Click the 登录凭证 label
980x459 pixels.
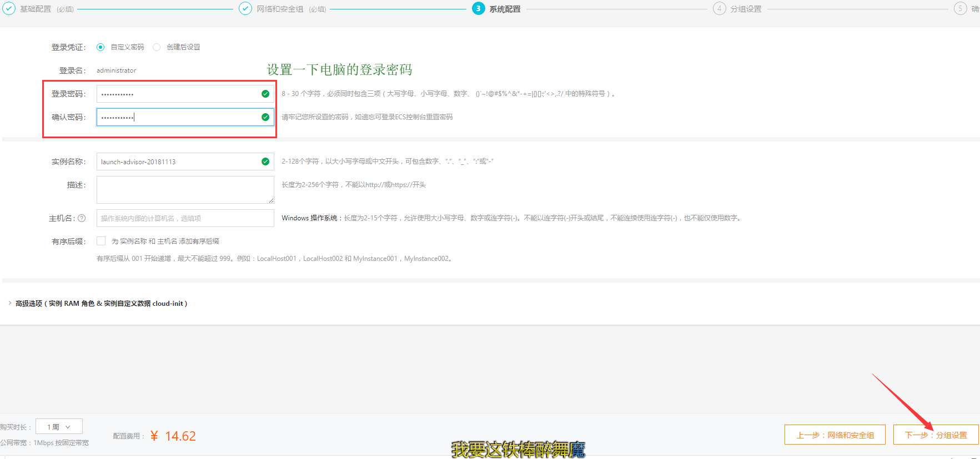pos(68,47)
